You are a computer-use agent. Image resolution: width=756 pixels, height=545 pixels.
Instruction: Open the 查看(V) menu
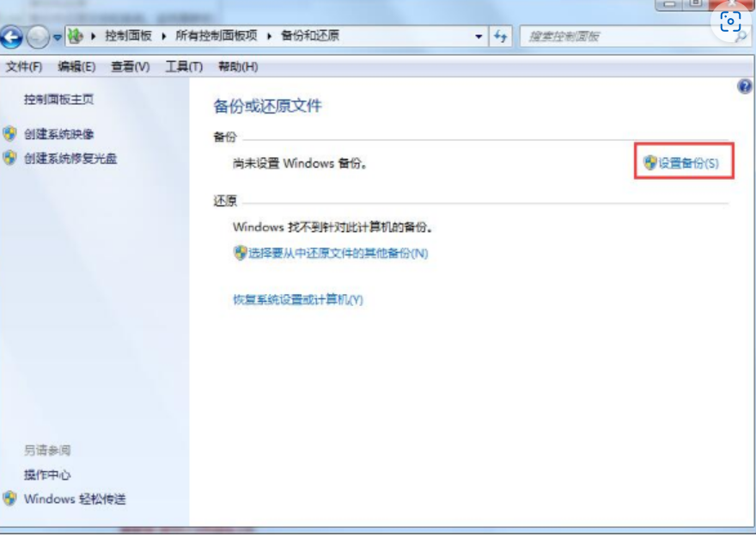[x=131, y=66]
